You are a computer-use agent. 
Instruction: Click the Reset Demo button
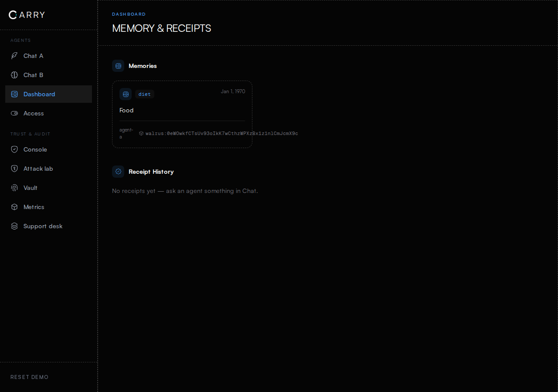30,377
